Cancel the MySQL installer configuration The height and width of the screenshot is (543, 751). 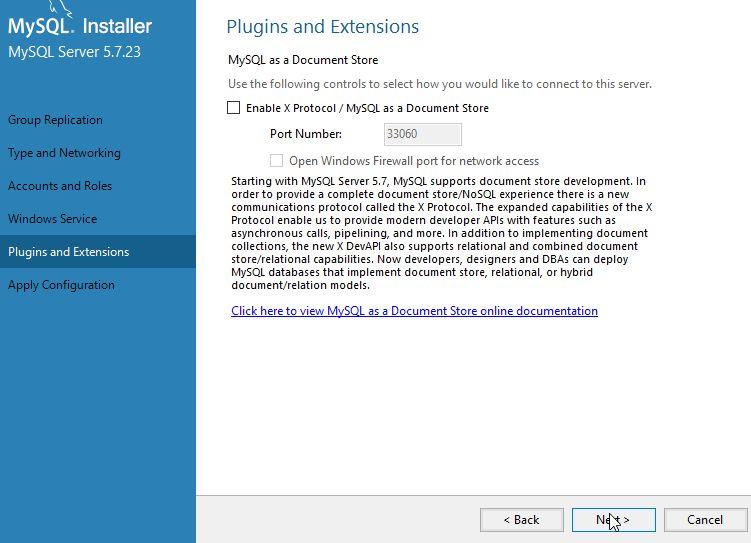coord(705,520)
